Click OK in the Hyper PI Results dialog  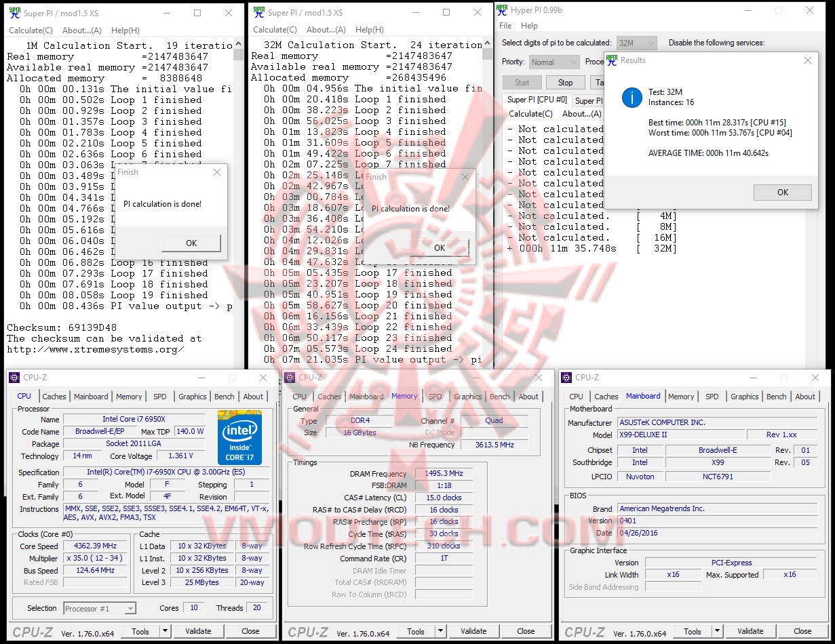(783, 192)
